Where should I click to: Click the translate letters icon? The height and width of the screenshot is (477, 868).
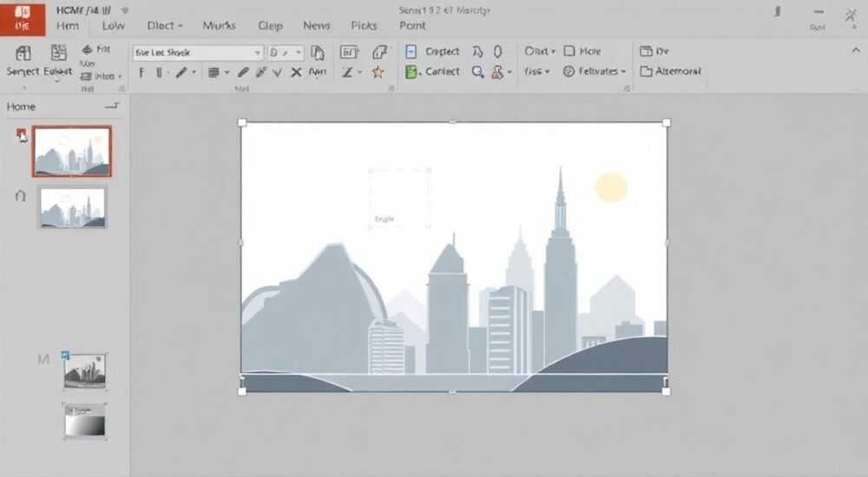[477, 51]
